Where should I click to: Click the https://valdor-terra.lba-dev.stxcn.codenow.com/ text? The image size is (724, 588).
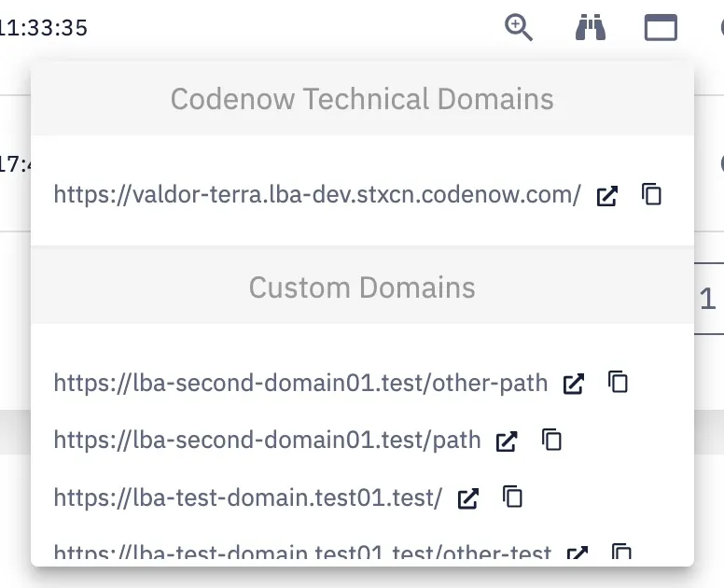[x=317, y=194]
